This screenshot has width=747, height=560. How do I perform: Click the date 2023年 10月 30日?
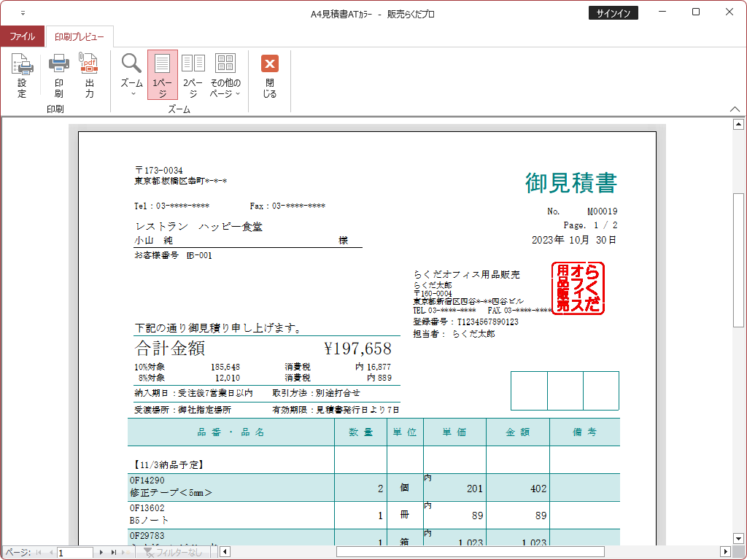click(574, 239)
